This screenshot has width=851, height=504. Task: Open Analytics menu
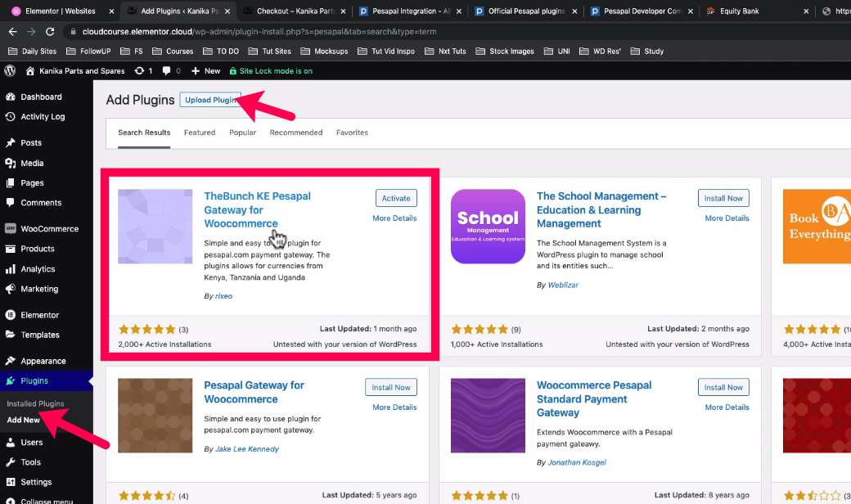tap(38, 269)
